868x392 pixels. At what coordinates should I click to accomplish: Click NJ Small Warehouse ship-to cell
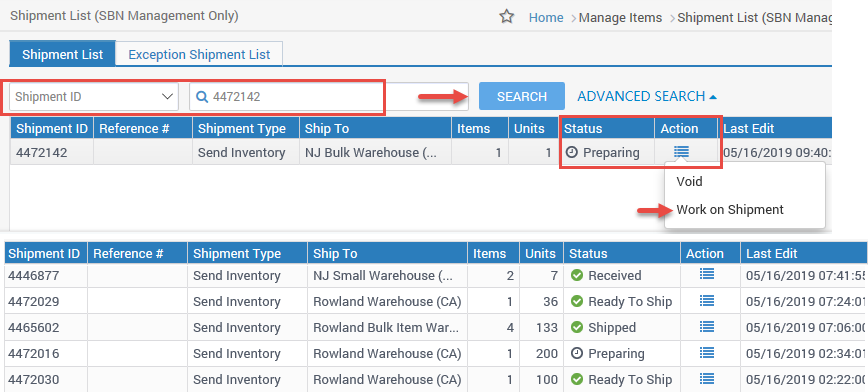pyautogui.click(x=388, y=275)
